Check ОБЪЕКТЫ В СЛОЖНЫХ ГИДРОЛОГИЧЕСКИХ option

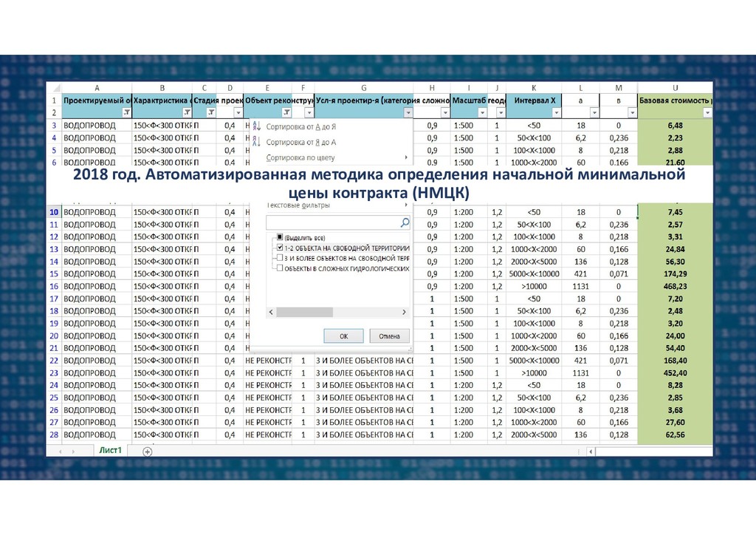280,268
